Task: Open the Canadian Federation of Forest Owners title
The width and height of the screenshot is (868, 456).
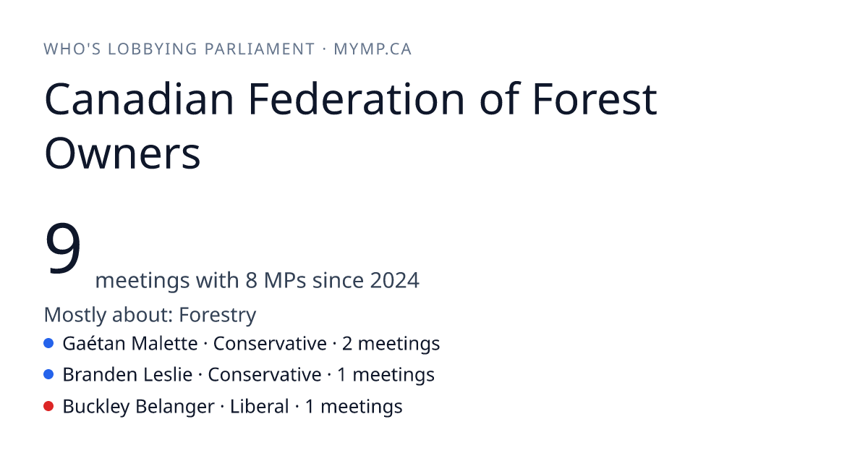Action: click(x=351, y=126)
